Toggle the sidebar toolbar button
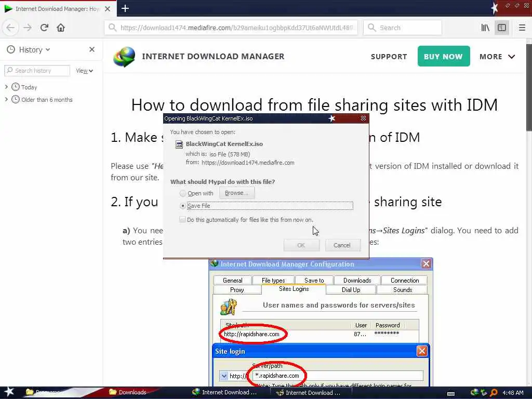532x399 pixels. click(x=502, y=28)
